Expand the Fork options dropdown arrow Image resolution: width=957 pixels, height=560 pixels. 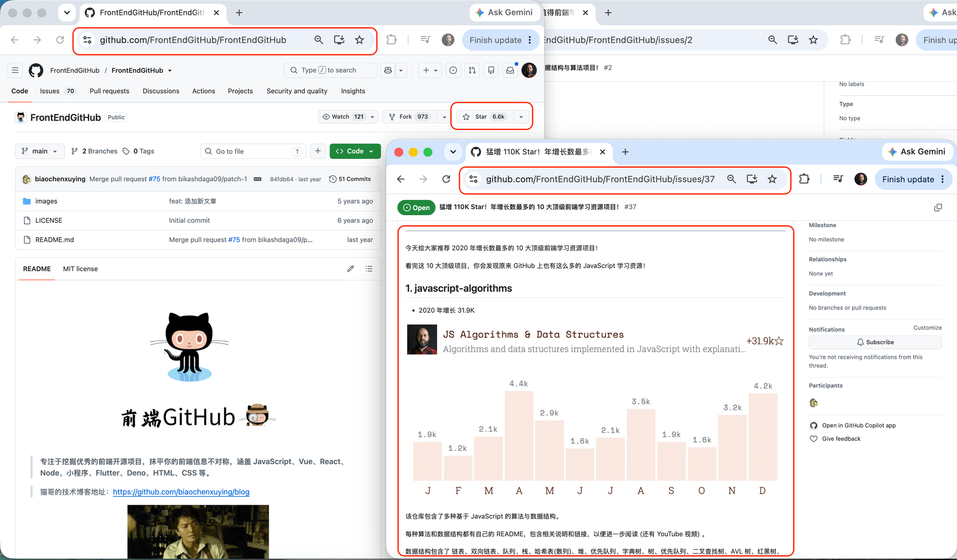click(444, 117)
